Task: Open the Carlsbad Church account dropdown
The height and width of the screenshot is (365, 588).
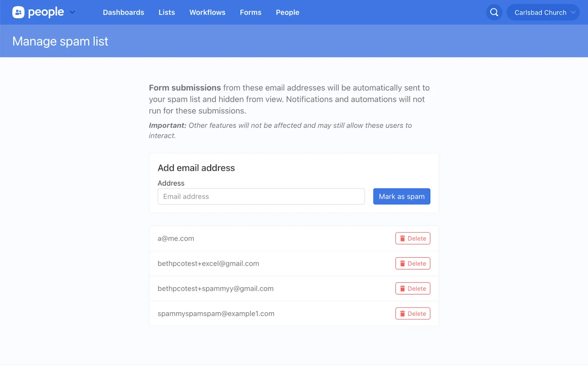Action: (x=543, y=13)
